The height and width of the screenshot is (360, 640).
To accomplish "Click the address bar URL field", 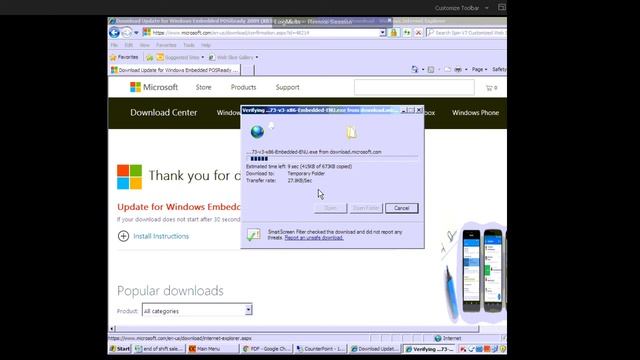I will click(x=261, y=33).
